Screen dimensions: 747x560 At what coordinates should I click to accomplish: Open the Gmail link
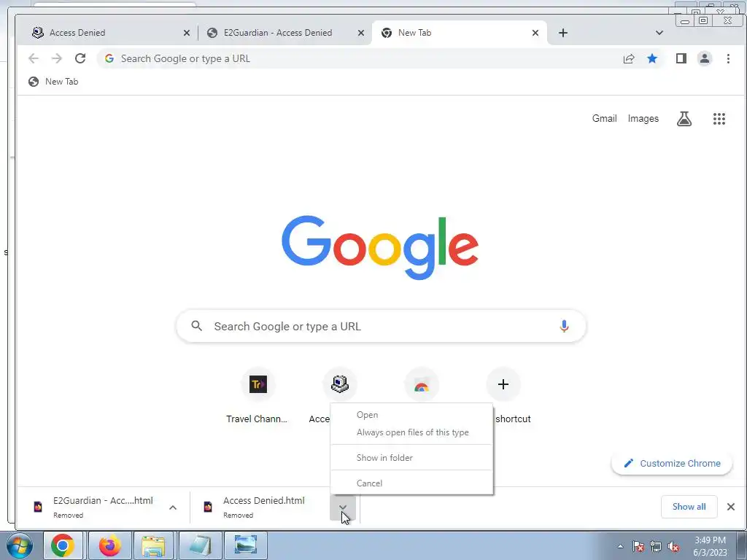point(604,119)
